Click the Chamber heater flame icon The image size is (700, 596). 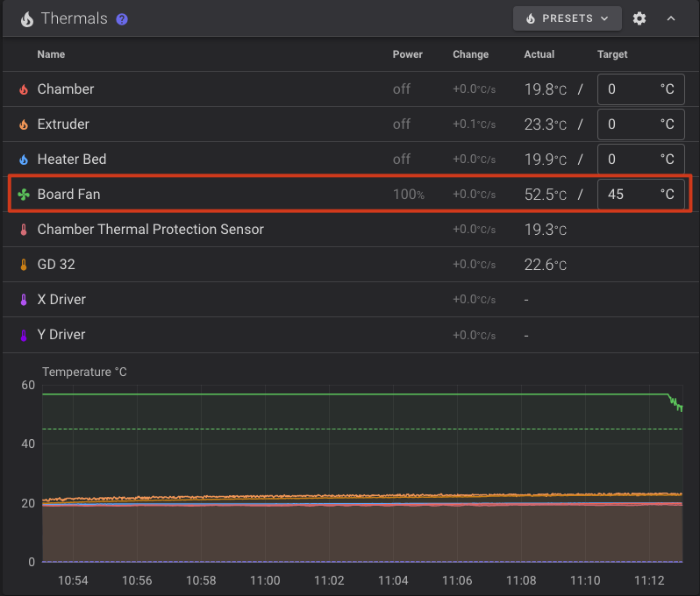tap(24, 89)
